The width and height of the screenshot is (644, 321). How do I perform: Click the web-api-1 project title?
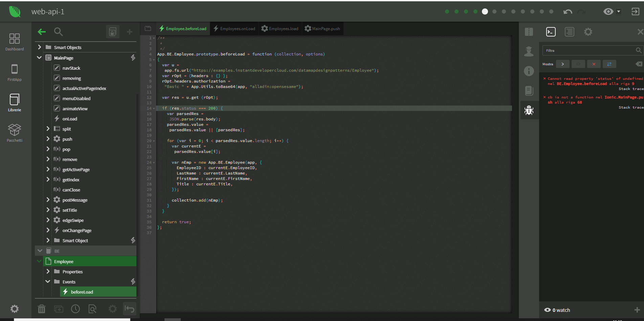(x=48, y=12)
